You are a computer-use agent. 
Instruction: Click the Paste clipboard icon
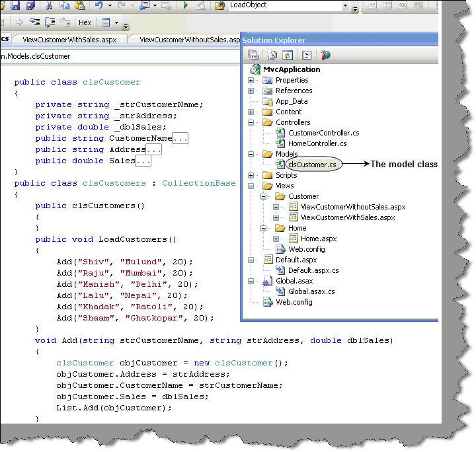[x=79, y=6]
